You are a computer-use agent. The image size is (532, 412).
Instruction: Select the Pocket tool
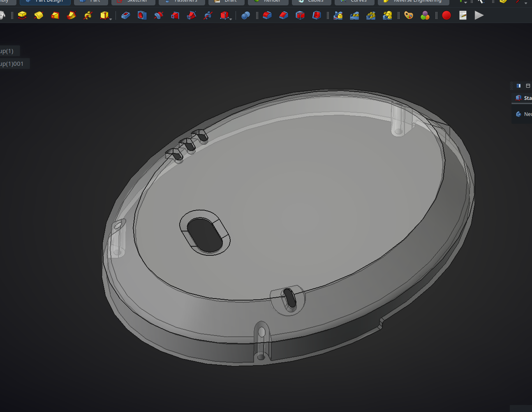pos(126,16)
